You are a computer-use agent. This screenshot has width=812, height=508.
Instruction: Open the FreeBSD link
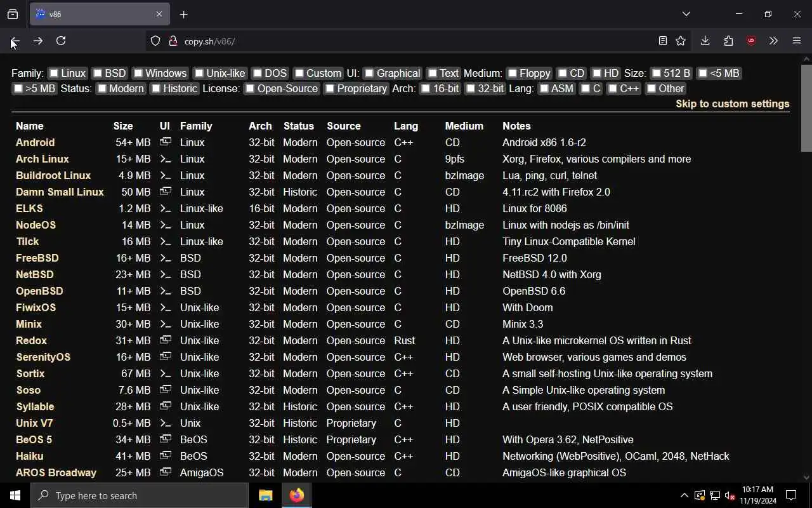click(x=37, y=258)
